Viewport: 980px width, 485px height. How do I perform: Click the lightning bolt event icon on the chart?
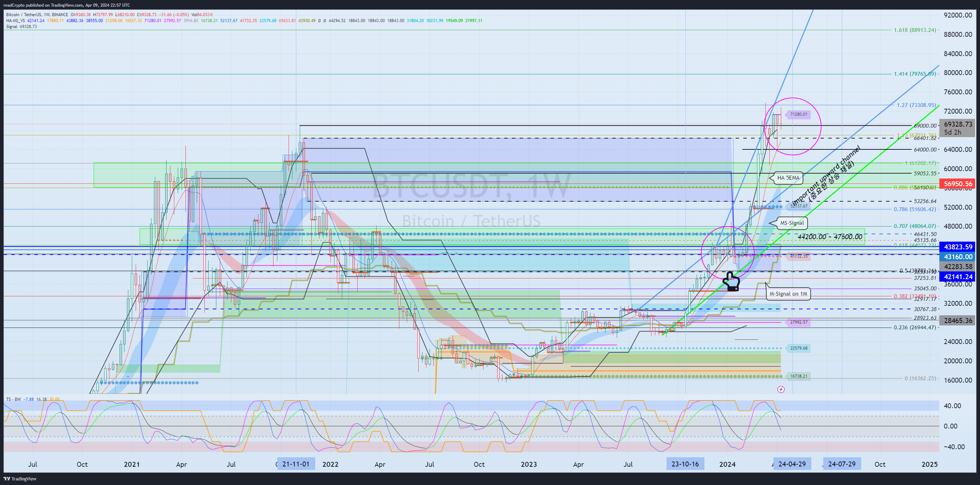coord(780,389)
